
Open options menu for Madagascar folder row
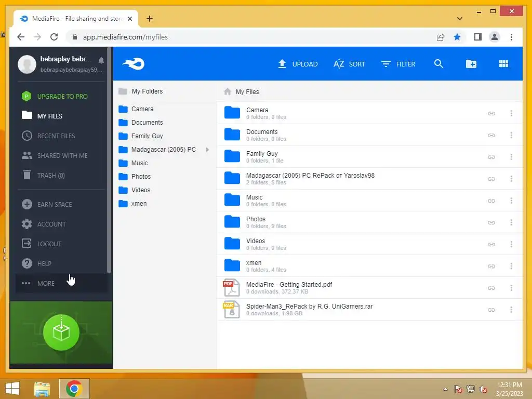pos(511,179)
